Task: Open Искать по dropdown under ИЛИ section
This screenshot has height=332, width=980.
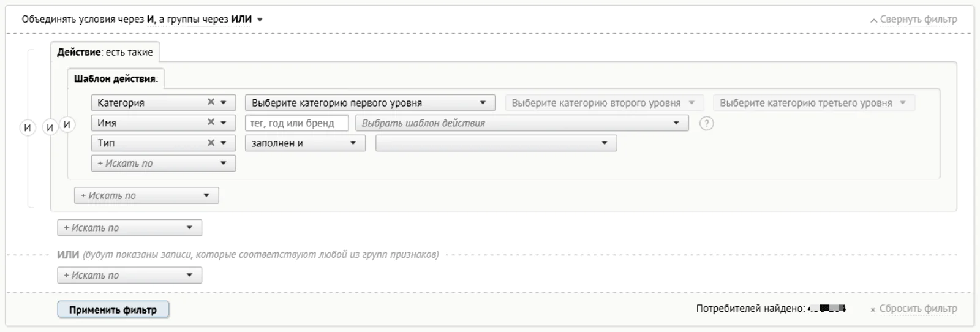Action: pyautogui.click(x=129, y=275)
